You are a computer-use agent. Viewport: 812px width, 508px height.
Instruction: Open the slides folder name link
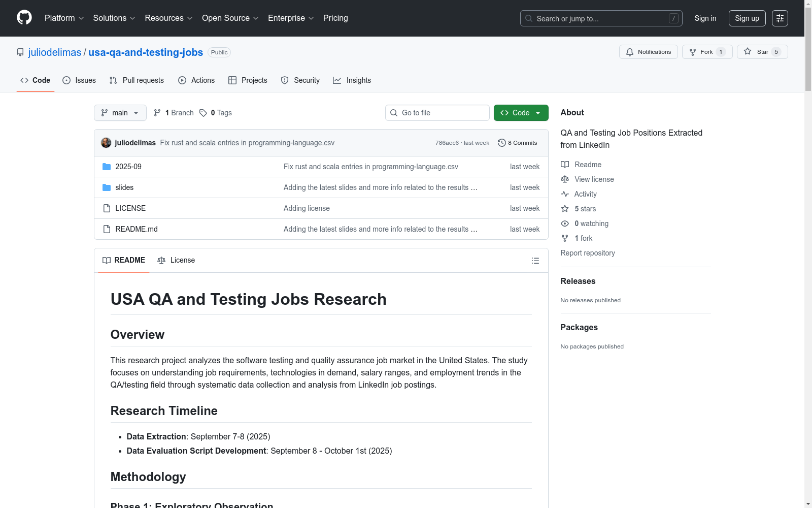124,187
